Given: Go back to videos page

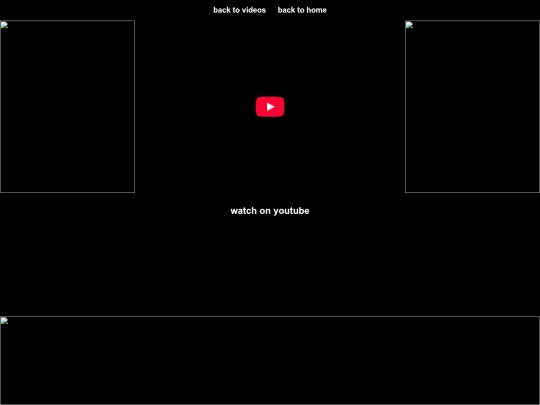Looking at the screenshot, I should (x=239, y=10).
